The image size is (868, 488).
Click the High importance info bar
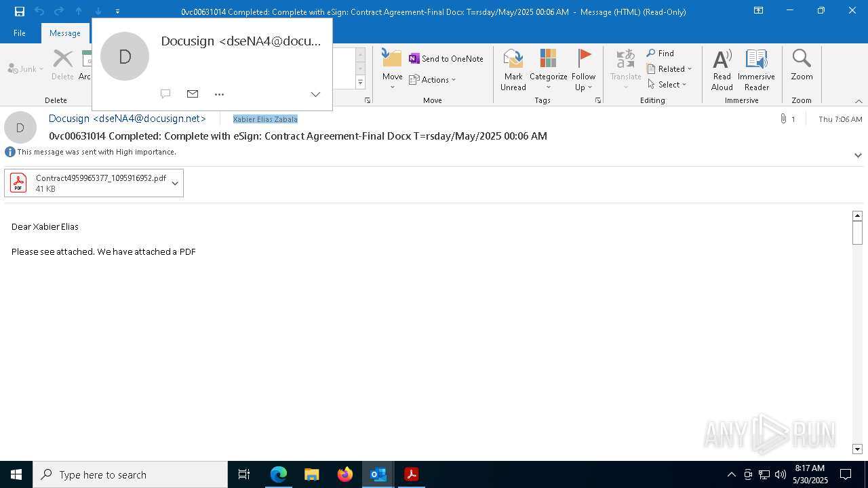[x=91, y=152]
